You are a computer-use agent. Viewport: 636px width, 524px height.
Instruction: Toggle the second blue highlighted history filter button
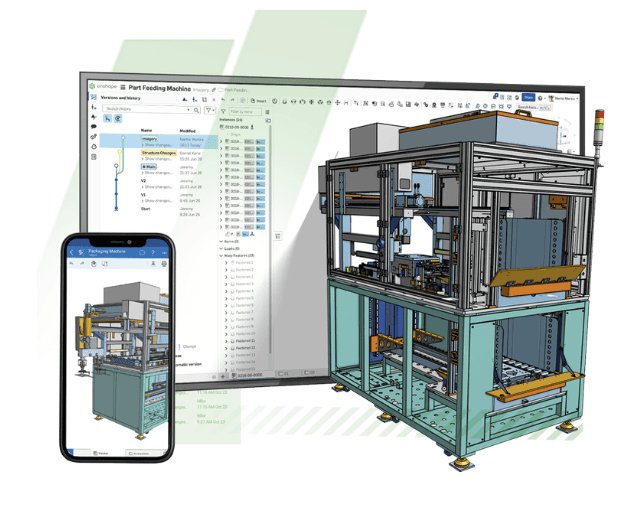(x=118, y=118)
